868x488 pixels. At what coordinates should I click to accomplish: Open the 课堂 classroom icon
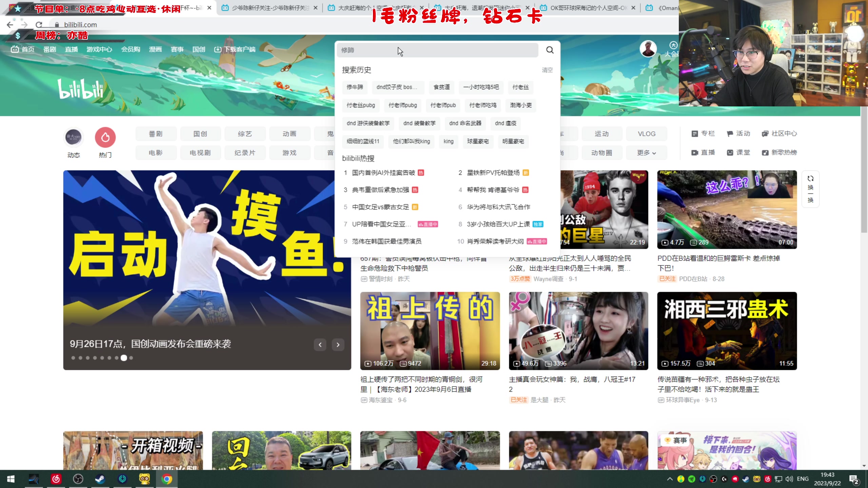pyautogui.click(x=729, y=152)
